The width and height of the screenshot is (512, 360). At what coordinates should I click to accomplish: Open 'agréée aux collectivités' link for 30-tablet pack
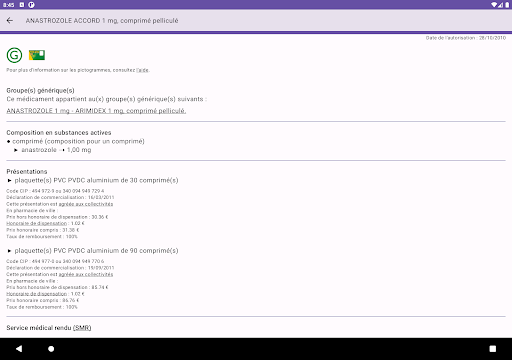[86, 204]
